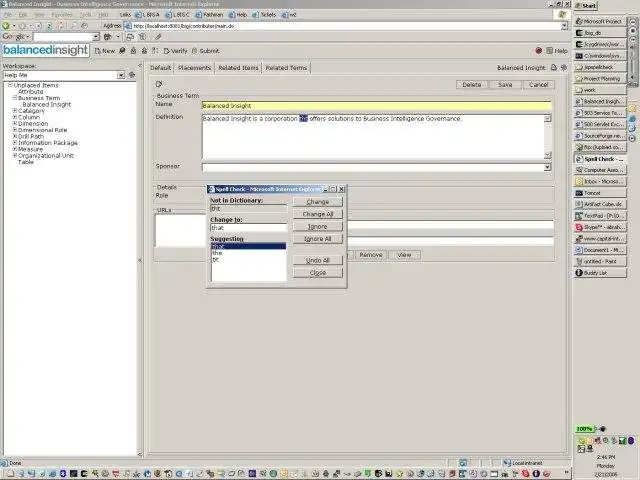The width and height of the screenshot is (640, 480).
Task: Select Balanced Insight in the workspace tree
Action: pos(47,104)
